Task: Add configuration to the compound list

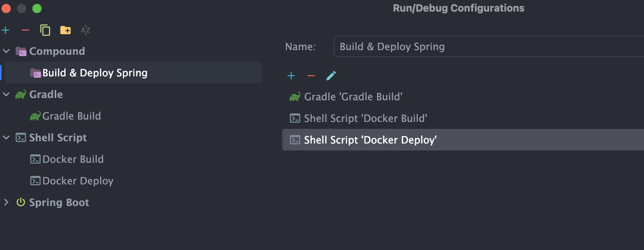Action: (x=291, y=76)
